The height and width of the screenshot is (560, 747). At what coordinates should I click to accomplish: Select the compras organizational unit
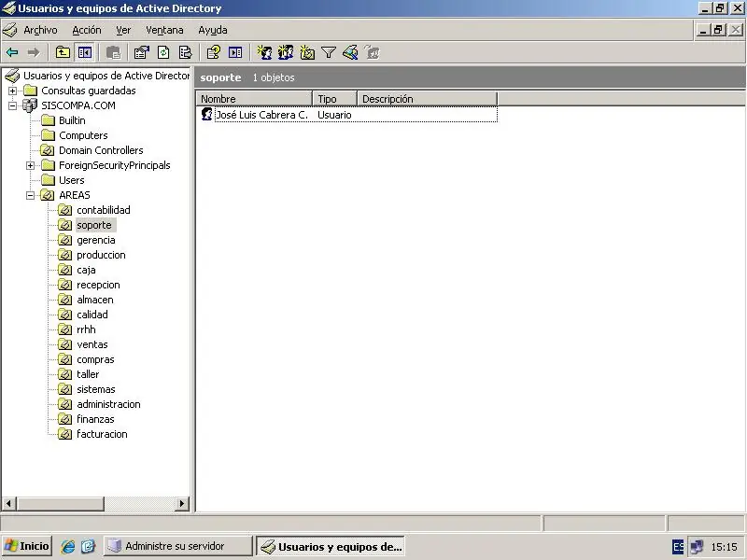point(95,359)
